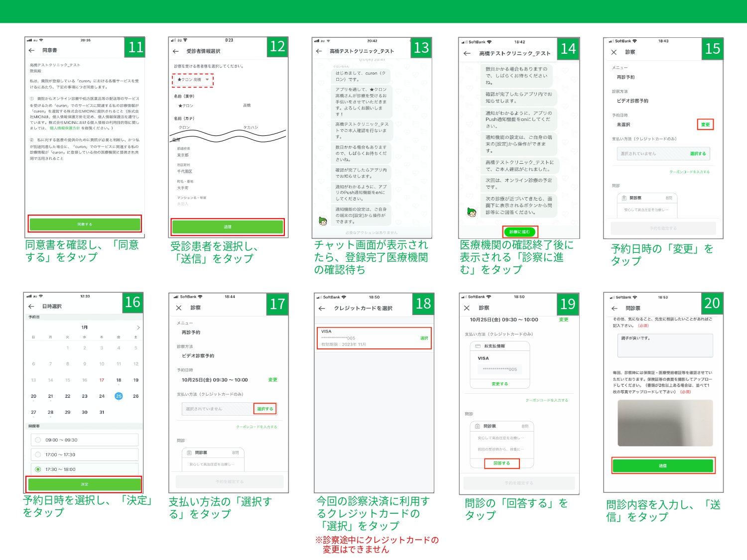The width and height of the screenshot is (747, 560).
Task: Tap back arrow on 問診票 screen in step 20
Action: (615, 309)
